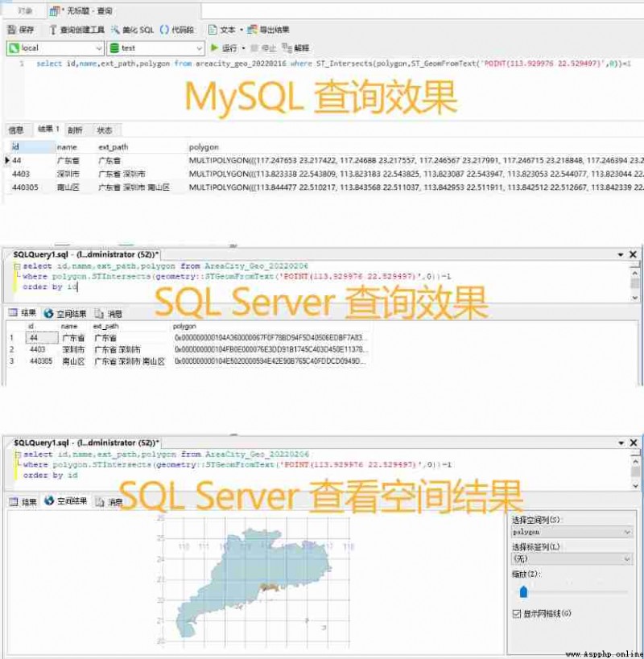Click the Text (文本) toolbar item
This screenshot has width=644, height=659.
pyautogui.click(x=222, y=30)
